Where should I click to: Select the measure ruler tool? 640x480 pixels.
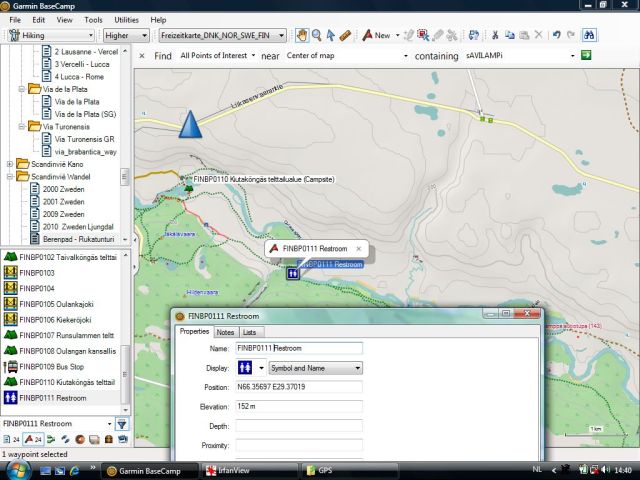click(x=345, y=35)
